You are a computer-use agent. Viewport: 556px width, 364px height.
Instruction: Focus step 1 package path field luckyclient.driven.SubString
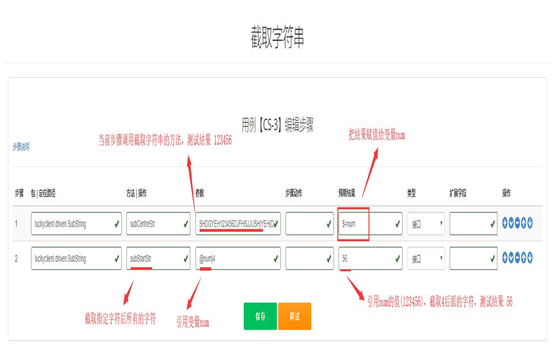pos(76,224)
